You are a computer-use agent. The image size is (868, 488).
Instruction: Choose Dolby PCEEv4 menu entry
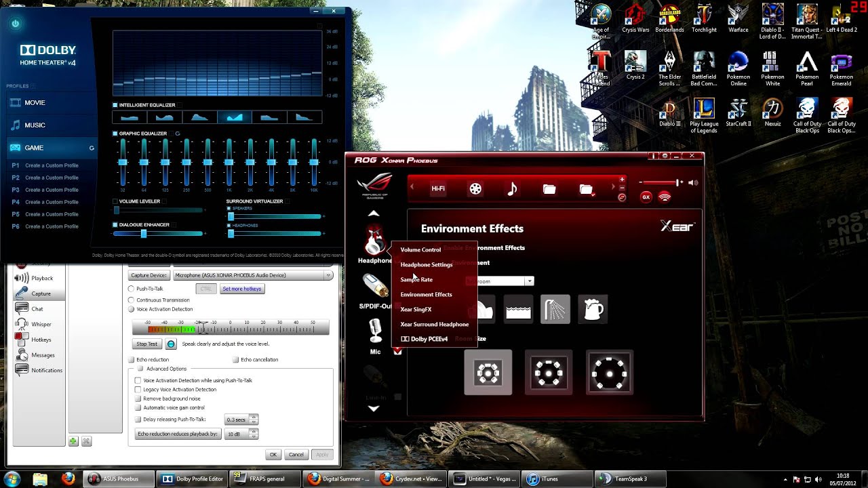pos(425,339)
